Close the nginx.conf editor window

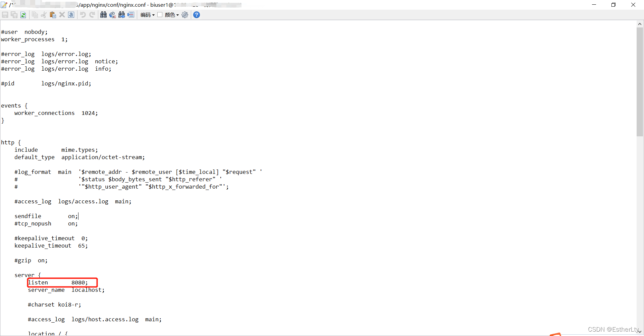pos(633,5)
